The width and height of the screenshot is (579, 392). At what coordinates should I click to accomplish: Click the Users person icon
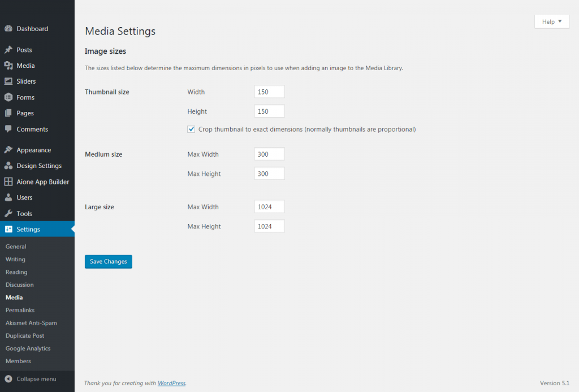coord(8,197)
